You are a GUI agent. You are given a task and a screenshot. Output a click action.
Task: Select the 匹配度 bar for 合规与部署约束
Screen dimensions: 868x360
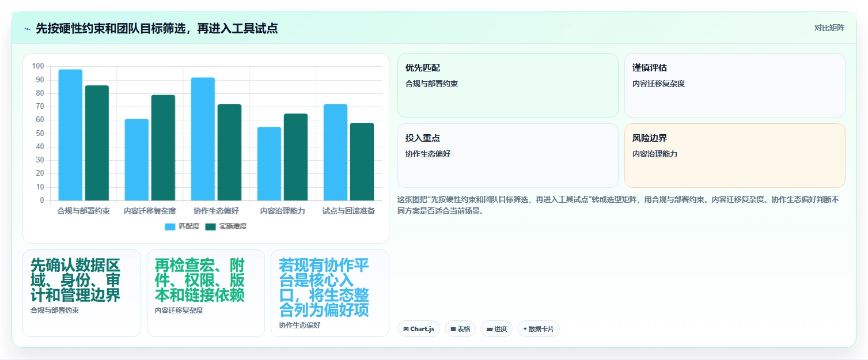tap(70, 135)
